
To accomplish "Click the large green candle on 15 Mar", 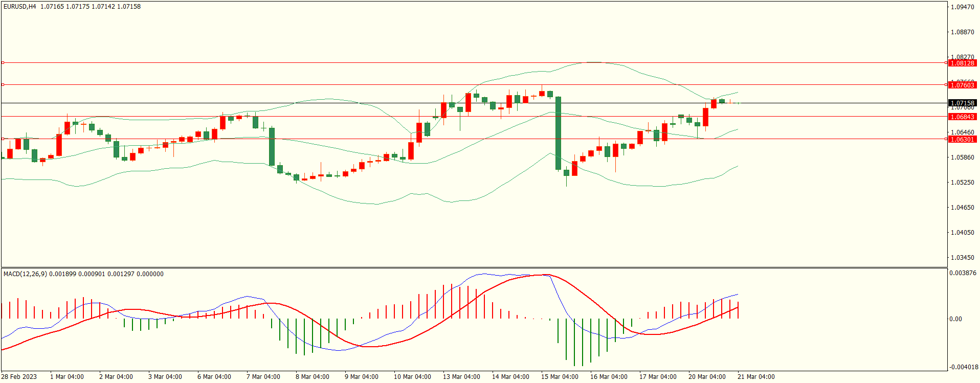I will 558,133.
